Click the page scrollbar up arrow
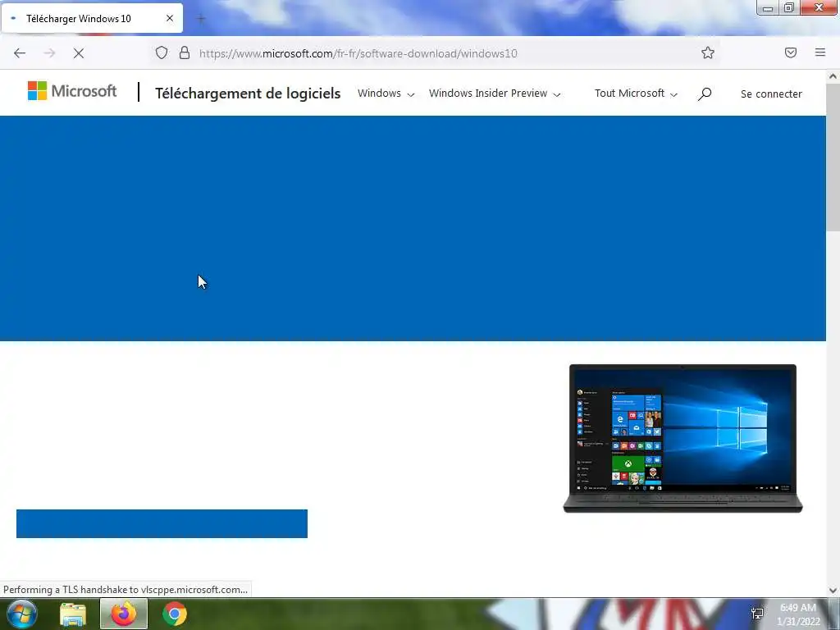Image resolution: width=840 pixels, height=630 pixels. (833, 76)
